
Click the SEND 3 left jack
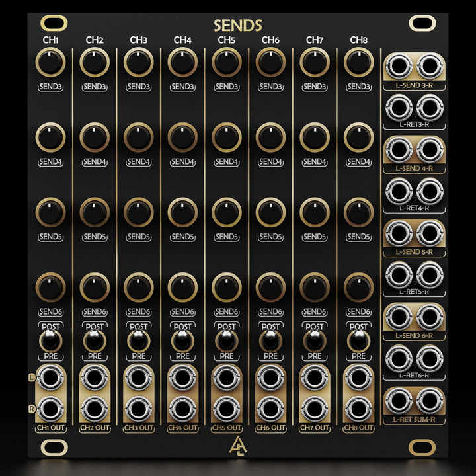[x=399, y=66]
